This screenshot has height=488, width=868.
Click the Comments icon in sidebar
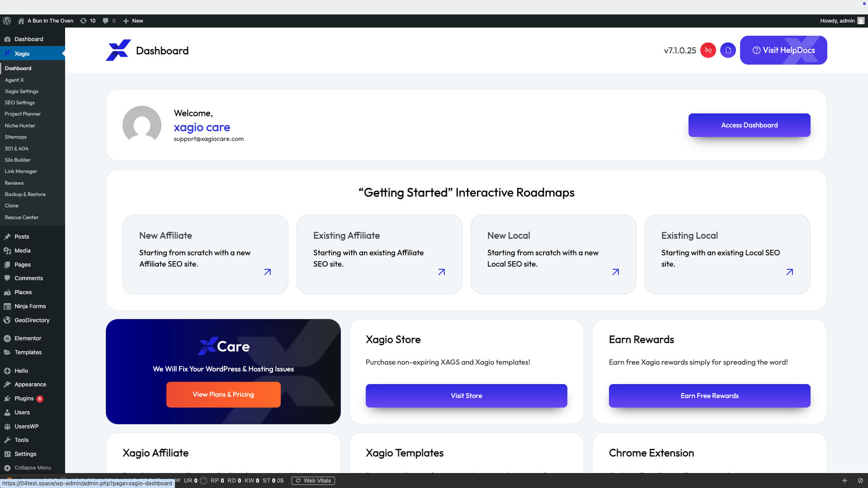click(x=7, y=278)
